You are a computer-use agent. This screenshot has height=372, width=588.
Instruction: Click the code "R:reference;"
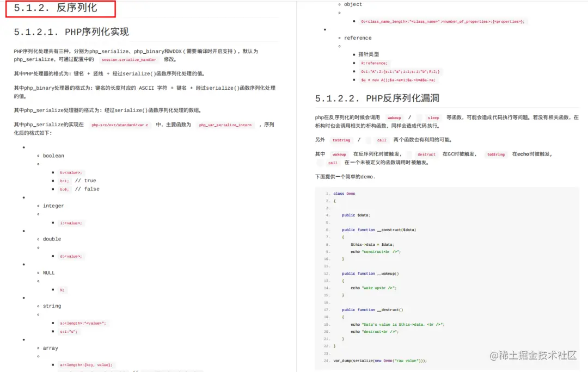coord(374,63)
